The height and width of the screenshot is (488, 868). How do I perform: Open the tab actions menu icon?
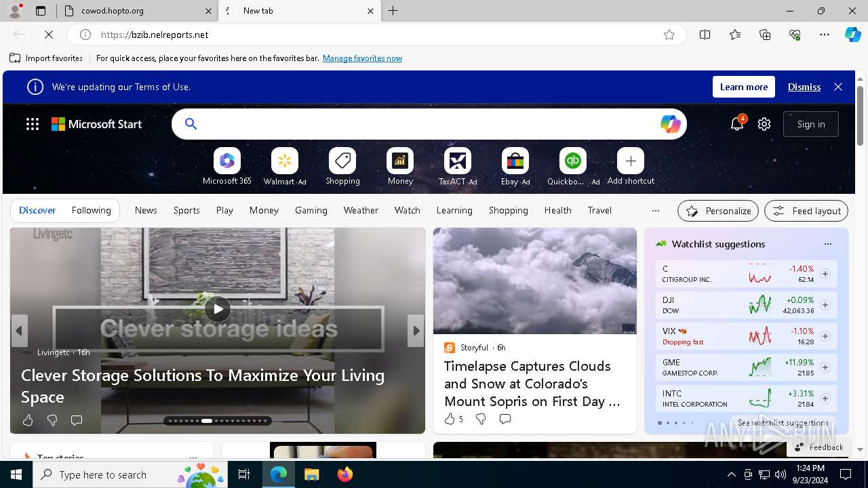[x=41, y=11]
